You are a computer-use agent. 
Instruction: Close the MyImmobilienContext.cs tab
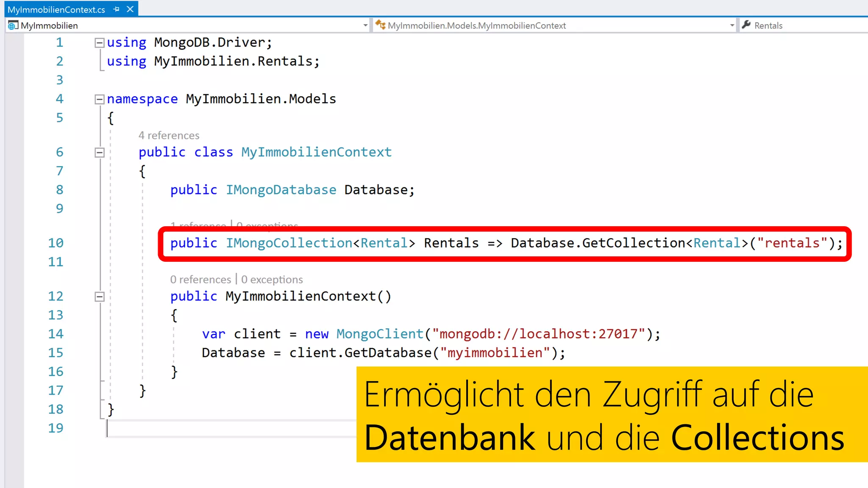(130, 9)
